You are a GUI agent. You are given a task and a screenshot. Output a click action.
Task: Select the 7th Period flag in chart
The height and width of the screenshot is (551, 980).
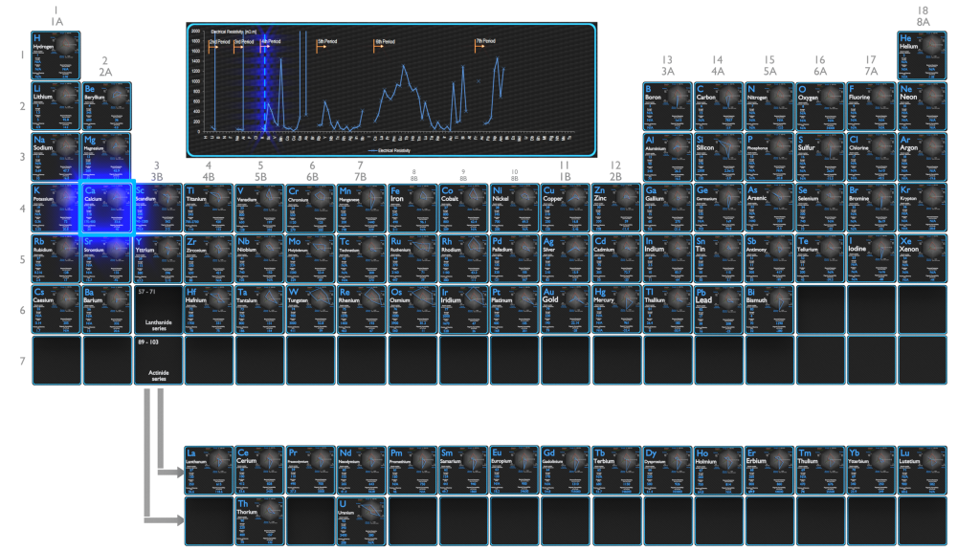tap(484, 42)
